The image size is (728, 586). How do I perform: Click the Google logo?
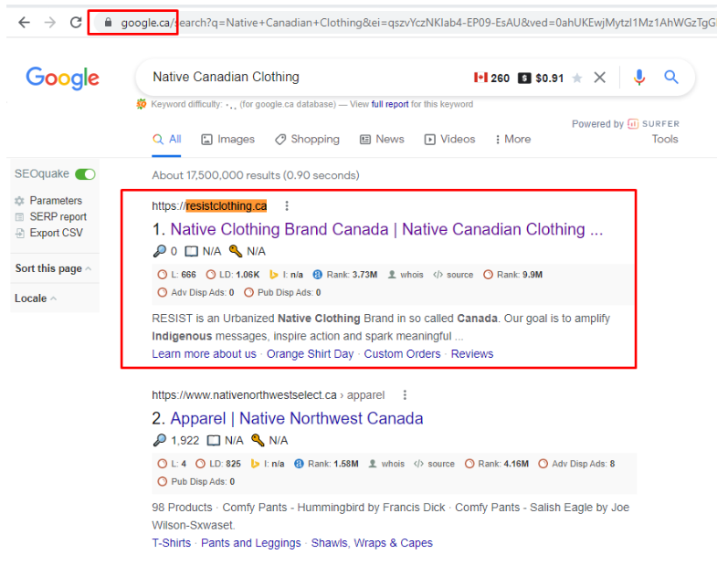62,78
